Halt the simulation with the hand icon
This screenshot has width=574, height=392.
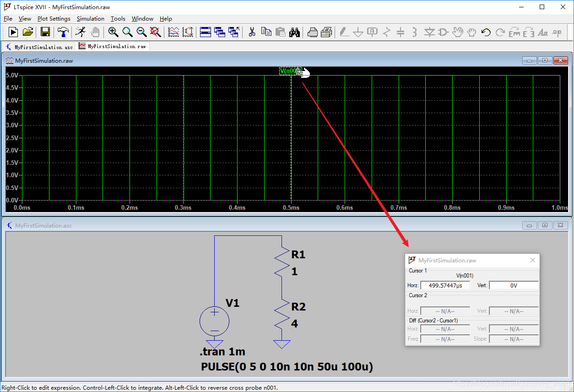95,32
